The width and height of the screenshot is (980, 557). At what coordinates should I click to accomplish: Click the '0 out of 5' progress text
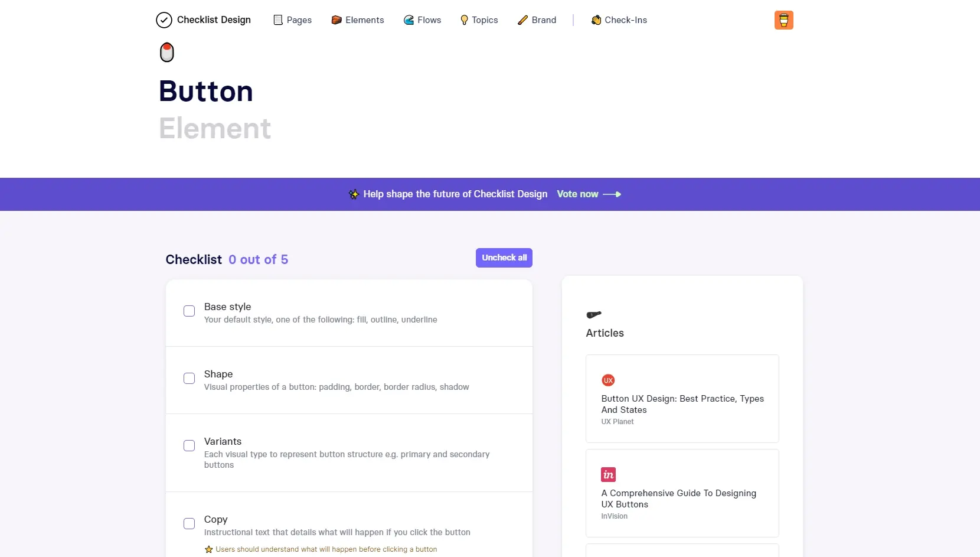258,260
